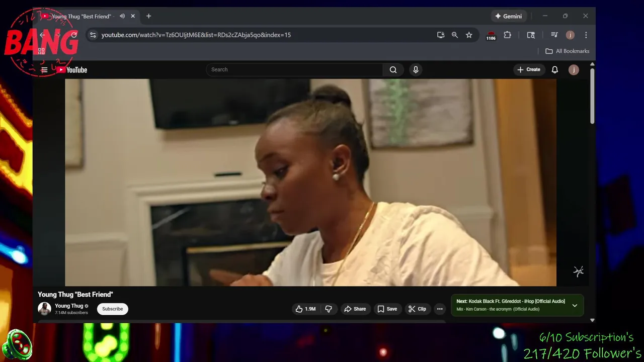This screenshot has width=644, height=362.
Task: Click the Create button
Action: click(x=529, y=70)
